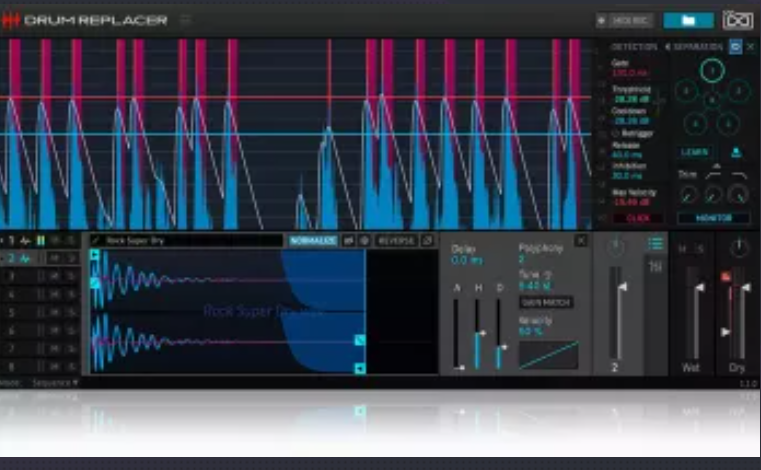Screen dimensions: 761x470
Task: Click the first Tone knob
Action: tap(688, 195)
